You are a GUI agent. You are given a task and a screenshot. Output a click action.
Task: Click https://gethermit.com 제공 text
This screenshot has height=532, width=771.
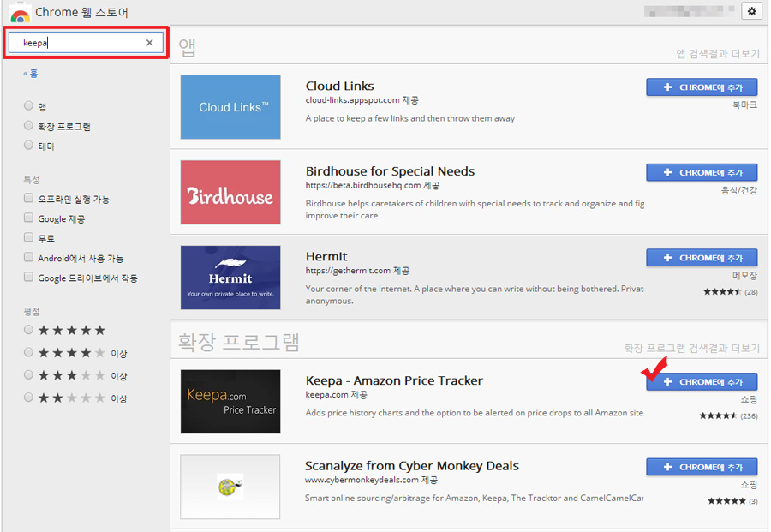coord(357,271)
